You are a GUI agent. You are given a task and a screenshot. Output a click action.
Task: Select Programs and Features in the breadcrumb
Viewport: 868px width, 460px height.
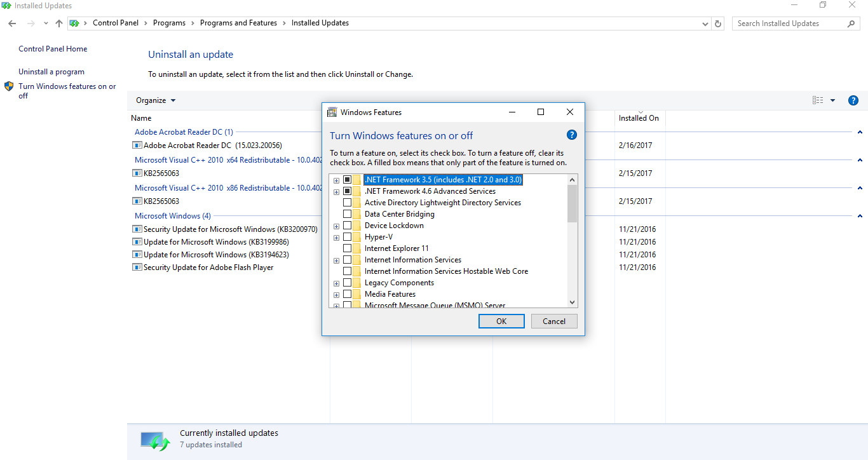[x=238, y=23]
